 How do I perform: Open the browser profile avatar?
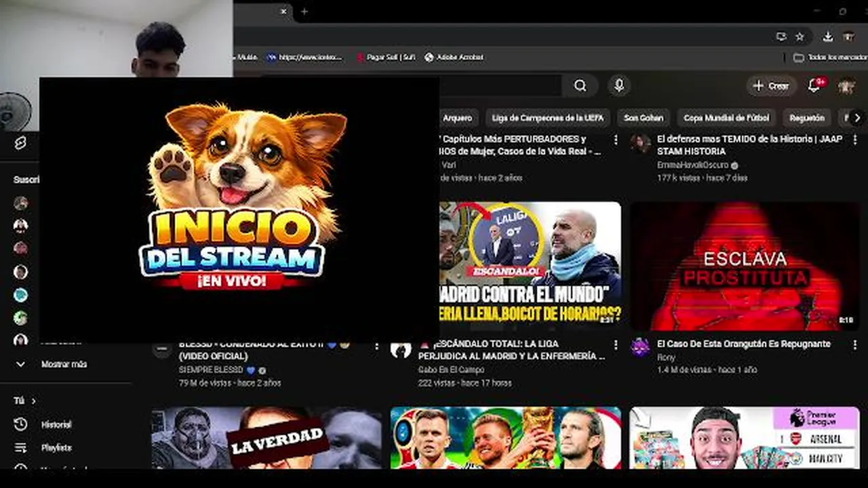(x=848, y=37)
